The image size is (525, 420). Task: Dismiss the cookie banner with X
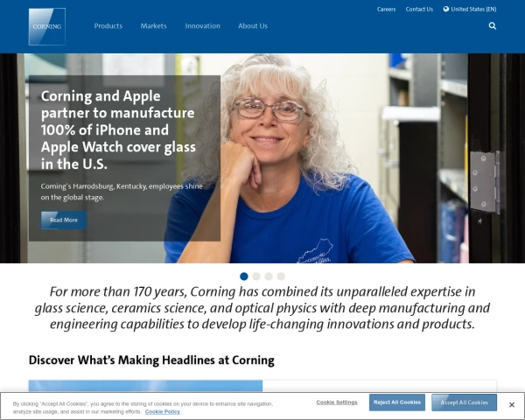512,405
